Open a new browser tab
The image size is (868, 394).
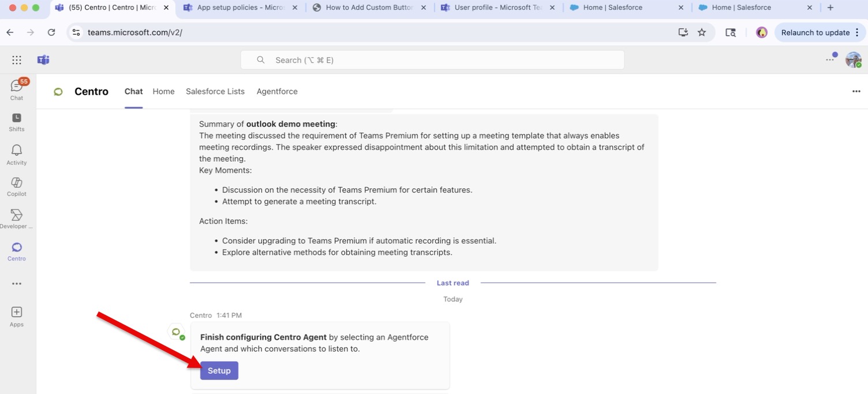coord(830,8)
